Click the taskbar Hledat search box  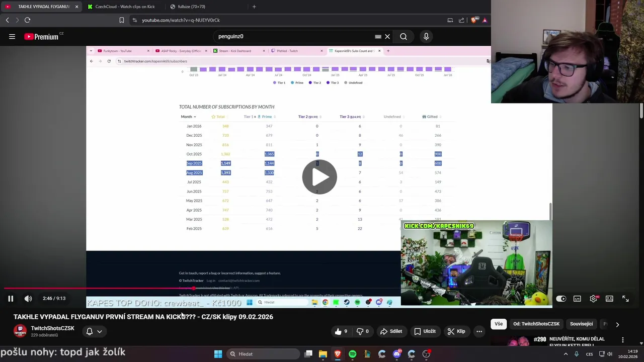pos(264,354)
